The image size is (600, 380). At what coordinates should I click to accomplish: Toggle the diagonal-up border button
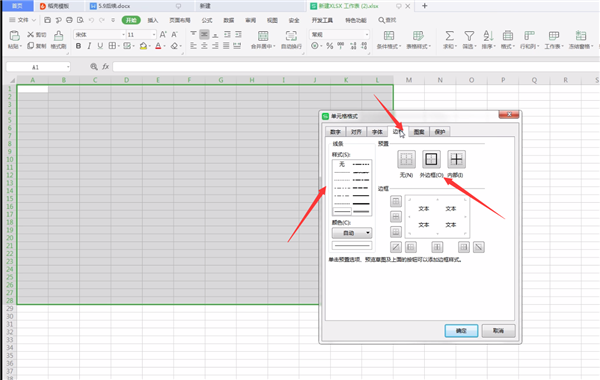click(396, 247)
